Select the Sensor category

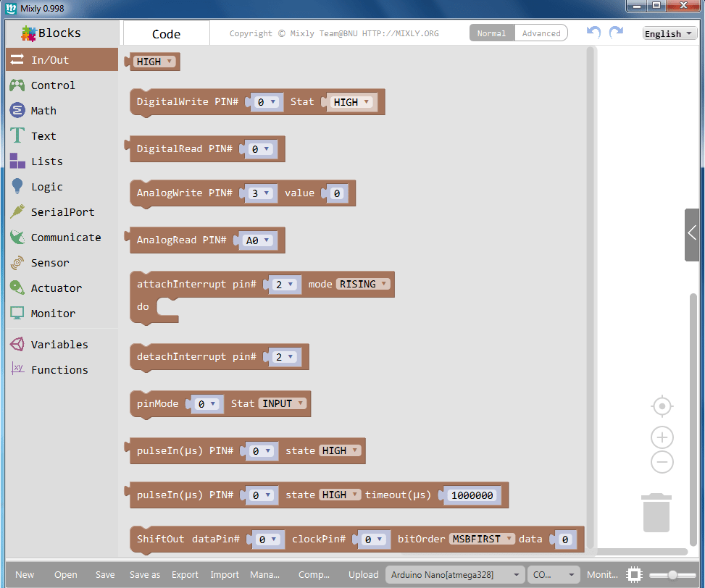62,262
